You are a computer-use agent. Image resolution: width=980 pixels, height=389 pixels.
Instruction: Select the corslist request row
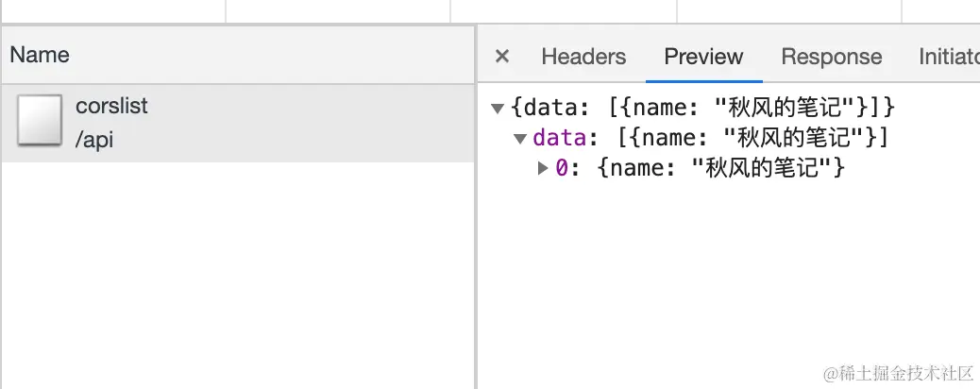pos(238,123)
